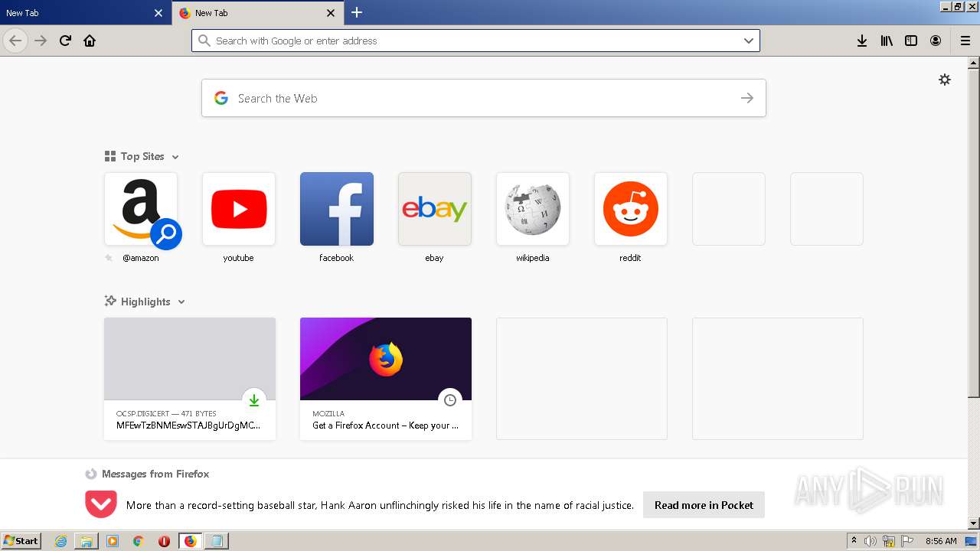The height and width of the screenshot is (551, 980).
Task: Select the Firefox taskbar button
Action: [190, 541]
